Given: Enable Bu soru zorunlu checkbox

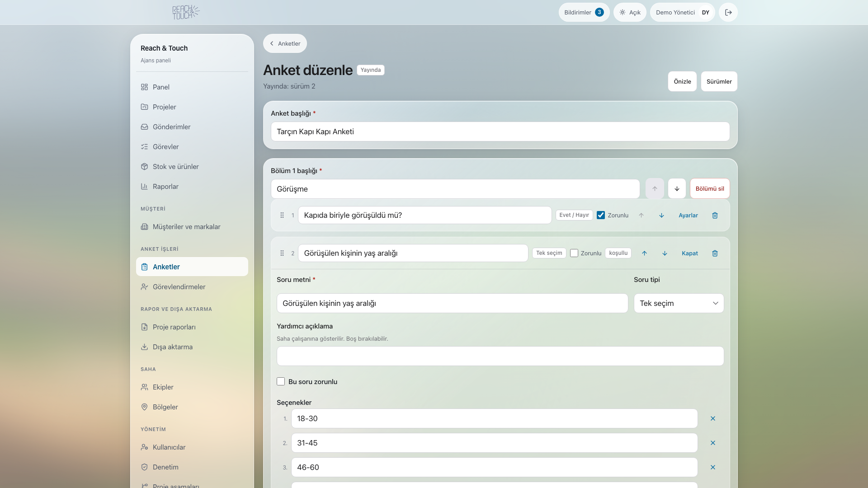Looking at the screenshot, I should 281,382.
